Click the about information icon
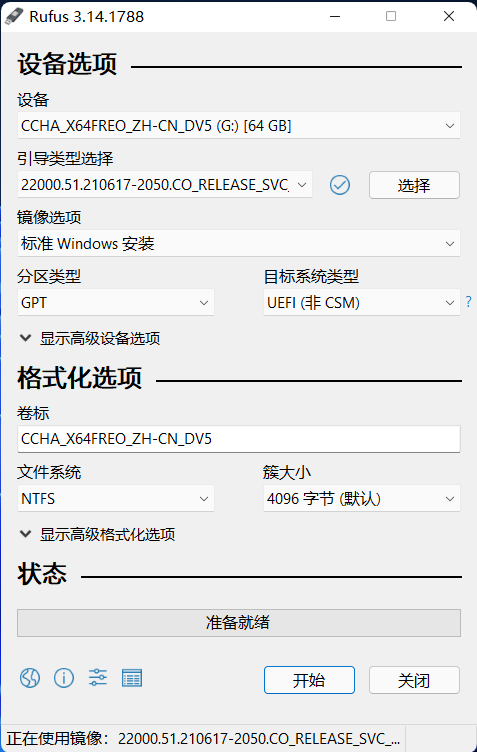This screenshot has height=752, width=477. pyautogui.click(x=64, y=678)
